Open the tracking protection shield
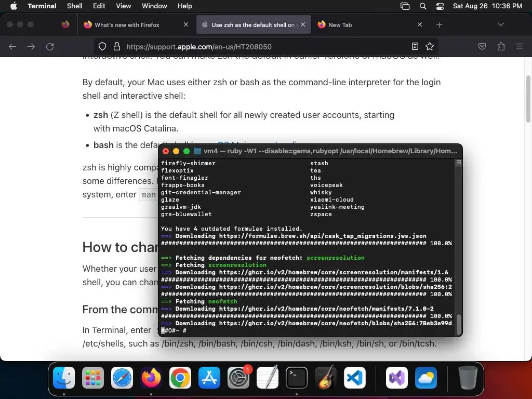Viewport: 532px width, 399px height. click(x=102, y=46)
